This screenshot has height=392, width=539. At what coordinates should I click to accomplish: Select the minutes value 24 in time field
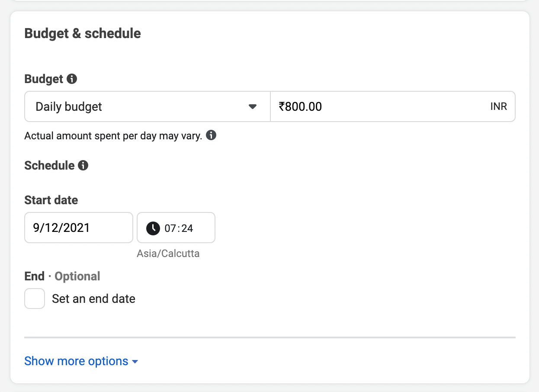(x=187, y=228)
